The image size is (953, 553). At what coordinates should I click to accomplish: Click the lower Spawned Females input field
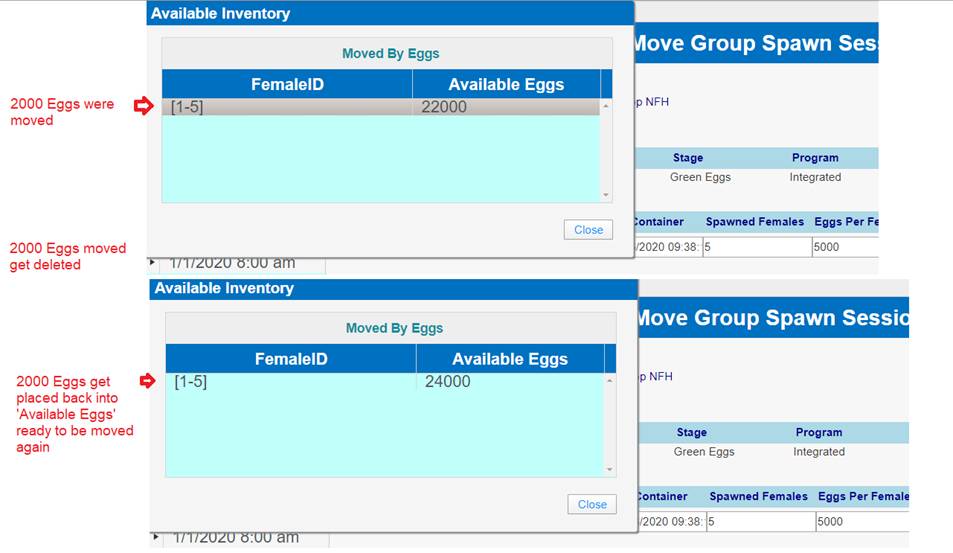(x=760, y=521)
